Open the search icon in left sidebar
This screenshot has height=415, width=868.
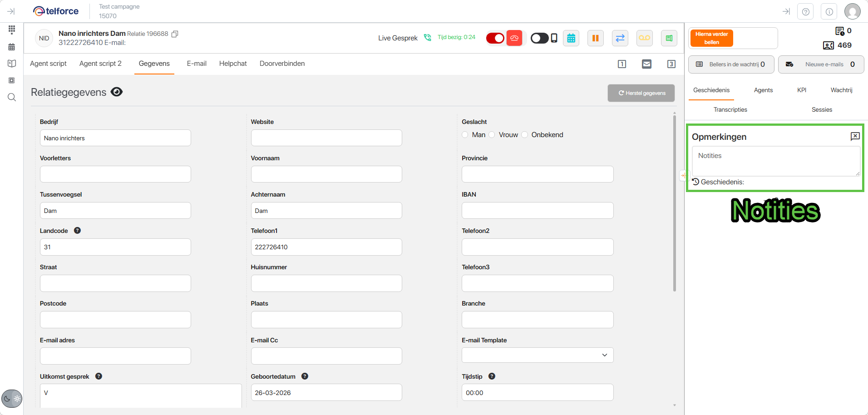pyautogui.click(x=12, y=97)
